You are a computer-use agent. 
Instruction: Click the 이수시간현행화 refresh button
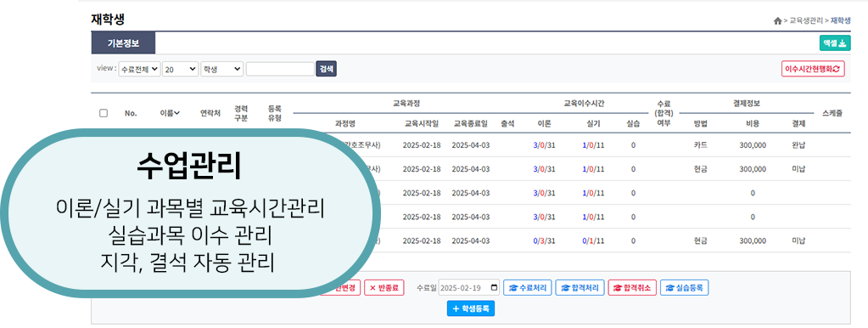click(813, 69)
